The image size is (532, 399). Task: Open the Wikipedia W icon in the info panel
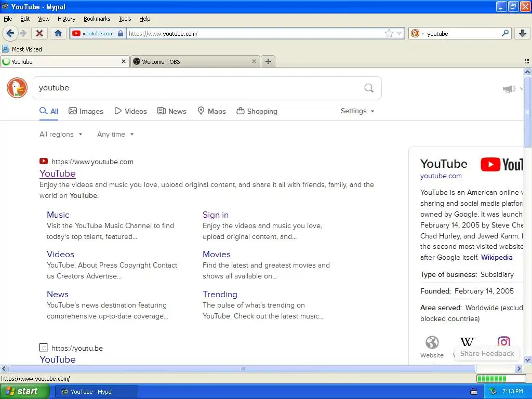click(467, 342)
